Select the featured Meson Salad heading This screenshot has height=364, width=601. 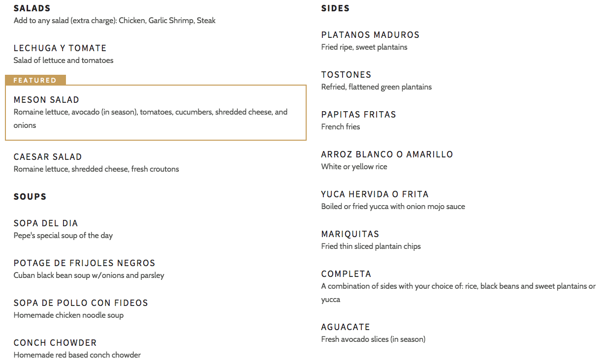(46, 100)
